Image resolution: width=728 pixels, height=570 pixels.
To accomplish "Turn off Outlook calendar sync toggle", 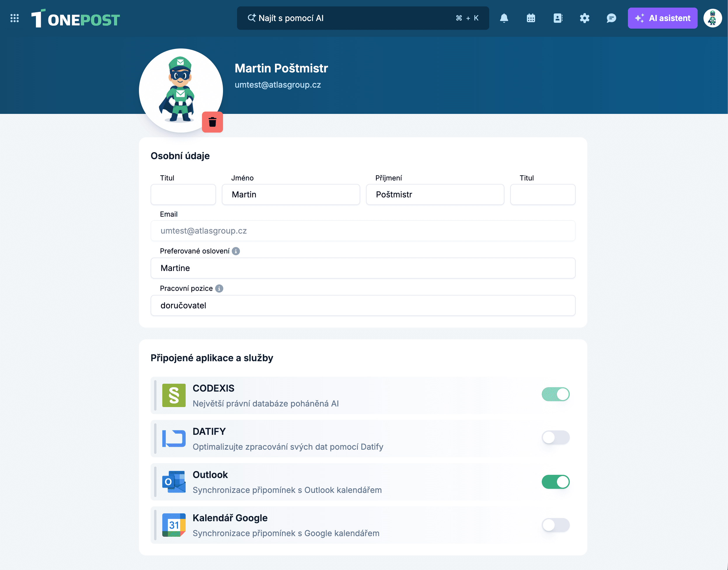I will tap(555, 482).
